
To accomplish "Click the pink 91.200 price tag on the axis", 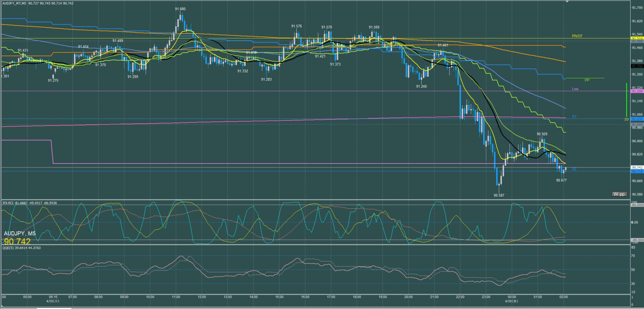I will 637,91.
